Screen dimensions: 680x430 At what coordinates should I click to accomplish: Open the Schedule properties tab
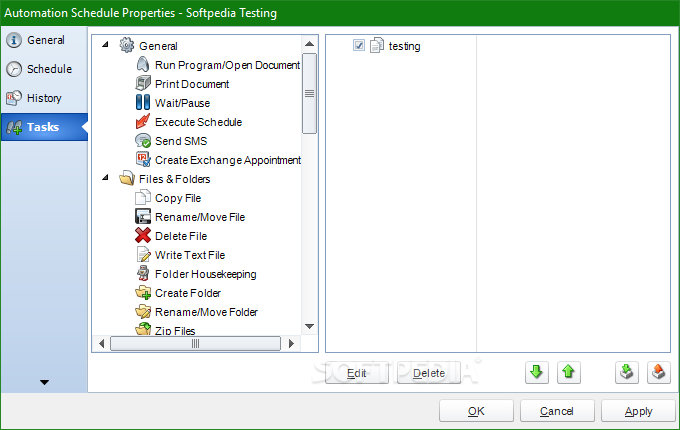point(44,69)
